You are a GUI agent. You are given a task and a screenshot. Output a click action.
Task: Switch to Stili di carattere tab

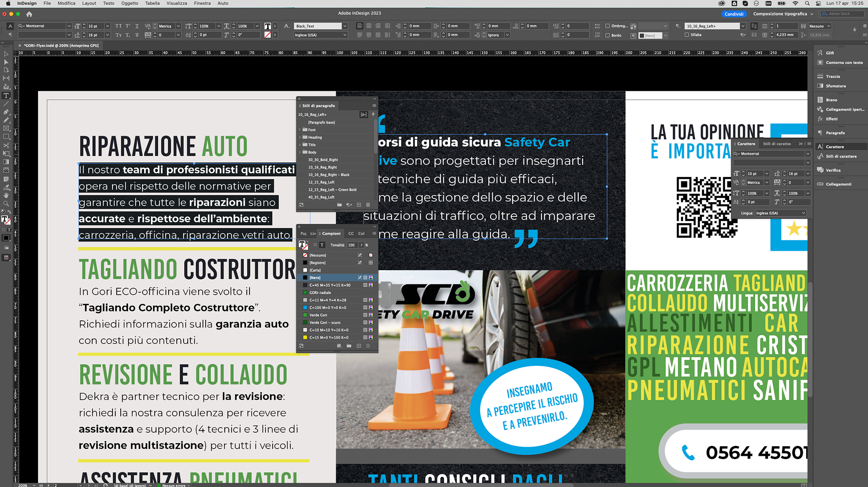tap(777, 144)
